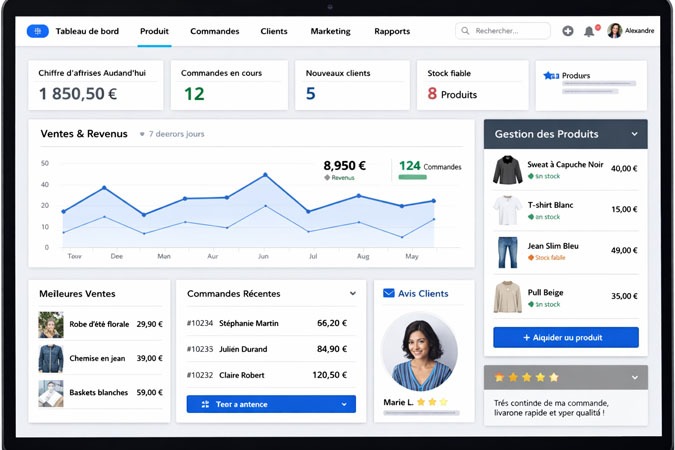The height and width of the screenshot is (450, 675).
Task: Expand the star rating review chevron
Action: pos(634,378)
